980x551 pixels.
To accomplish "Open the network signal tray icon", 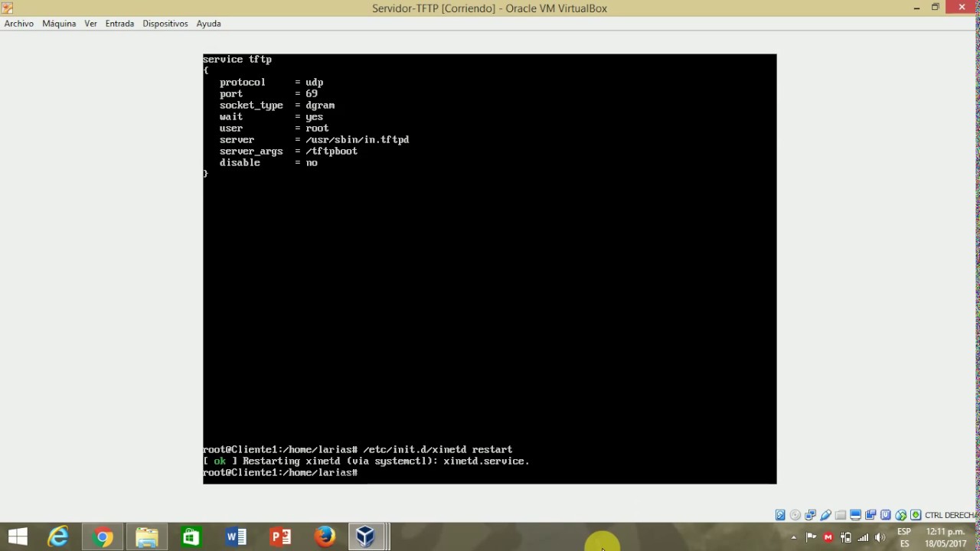I will 863,537.
